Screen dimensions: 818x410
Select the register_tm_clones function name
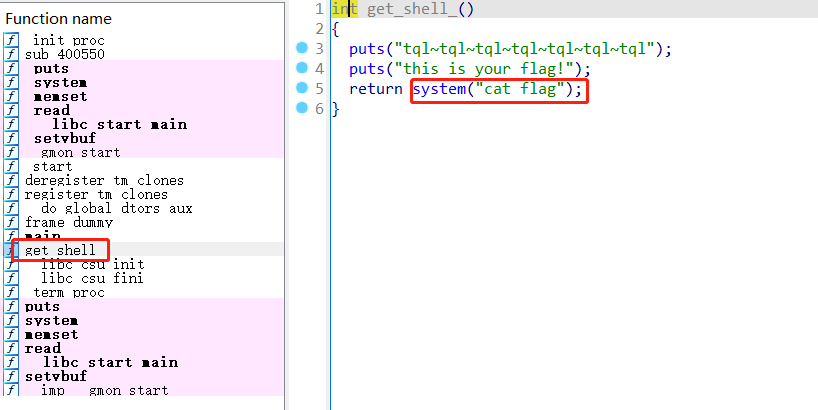pyautogui.click(x=96, y=195)
